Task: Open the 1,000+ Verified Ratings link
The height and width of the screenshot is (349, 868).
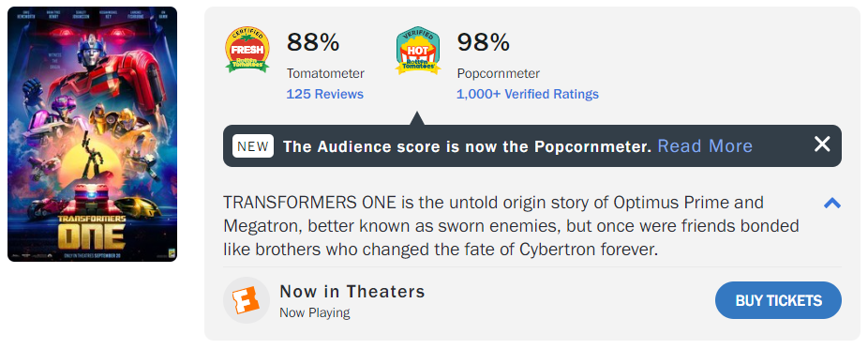Action: click(528, 94)
